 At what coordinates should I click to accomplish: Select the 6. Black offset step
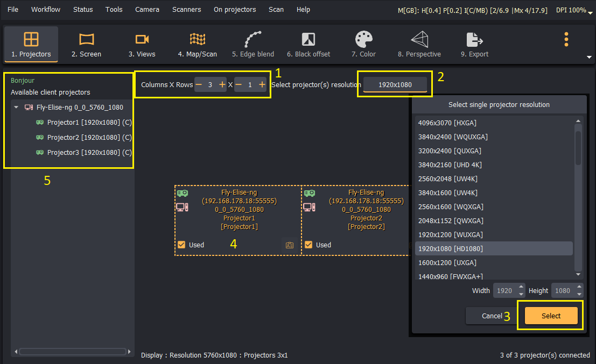click(308, 44)
